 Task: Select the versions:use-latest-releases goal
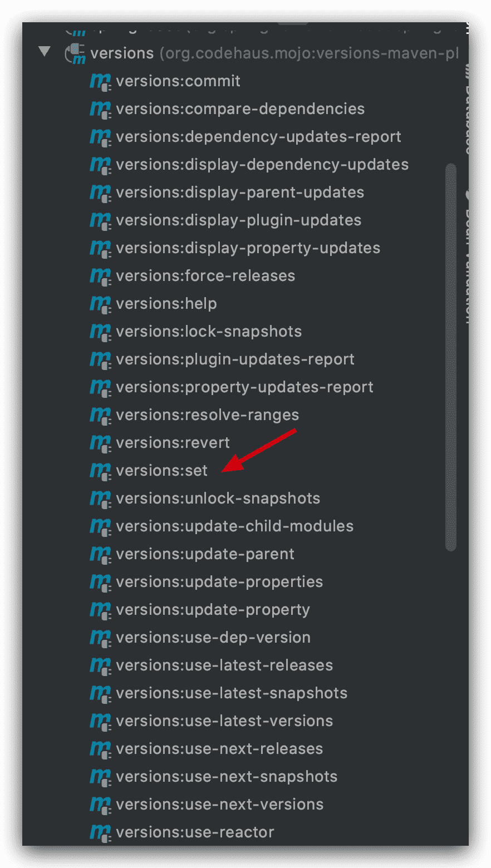[224, 665]
